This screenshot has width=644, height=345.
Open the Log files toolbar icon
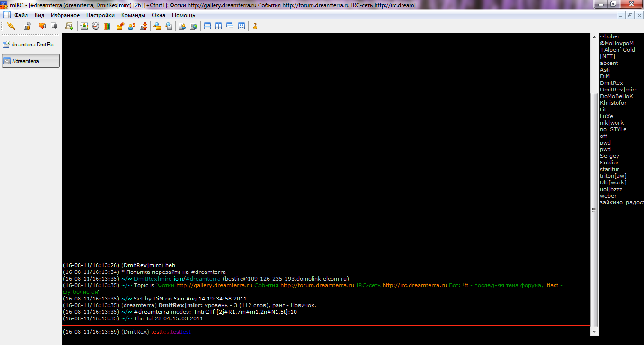pyautogui.click(x=168, y=26)
